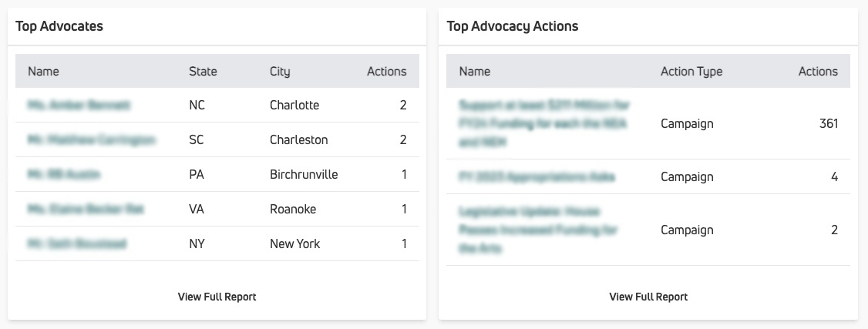This screenshot has width=868, height=329.
Task: Sort Top Advocates by City column header
Action: [280, 72]
